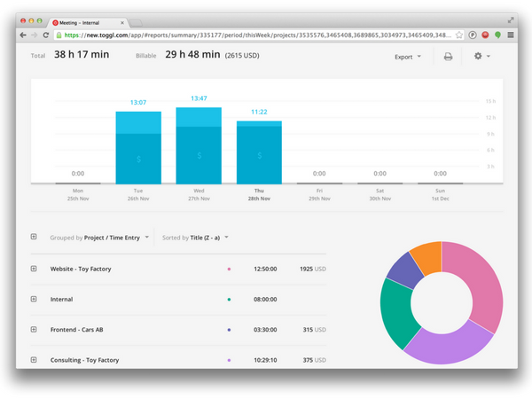Click the teal green donut chart segment

pos(397,312)
